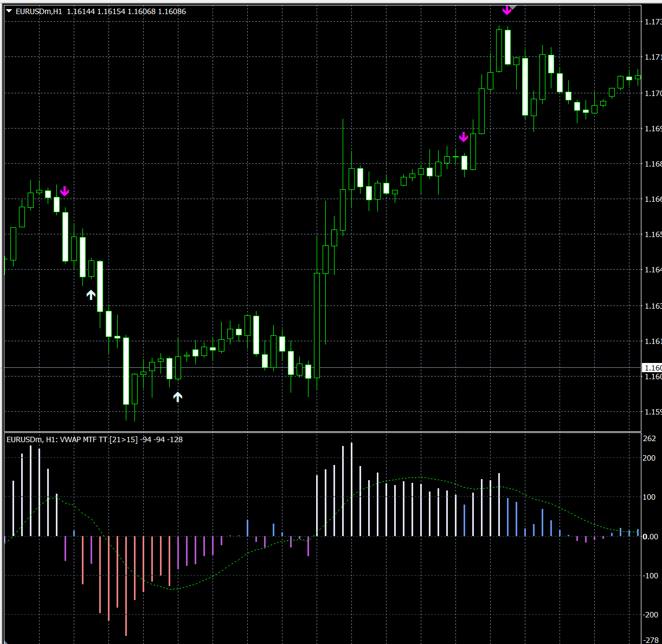Click the 0.00 value on indicator scale
662x644 pixels.
(x=650, y=537)
